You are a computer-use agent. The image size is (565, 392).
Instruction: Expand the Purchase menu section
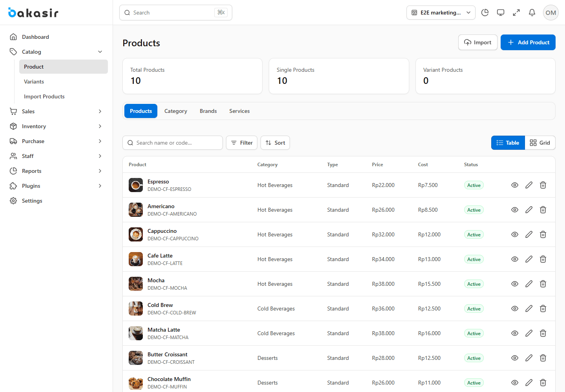[x=56, y=141]
